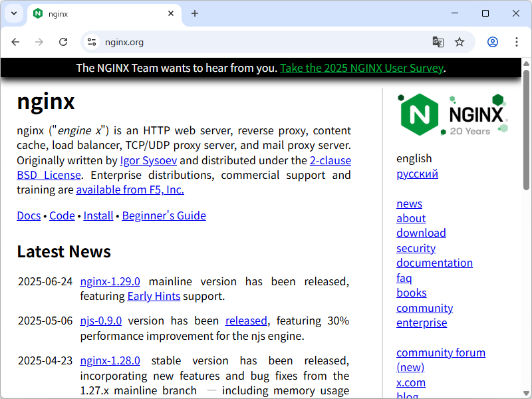Click the back navigation arrow
This screenshot has height=399, width=532.
click(x=15, y=41)
